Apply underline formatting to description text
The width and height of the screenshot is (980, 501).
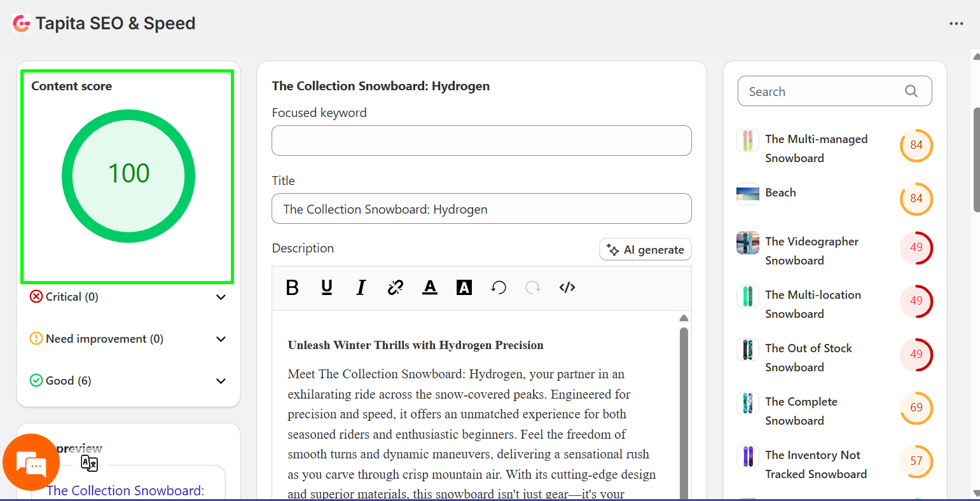pos(326,287)
